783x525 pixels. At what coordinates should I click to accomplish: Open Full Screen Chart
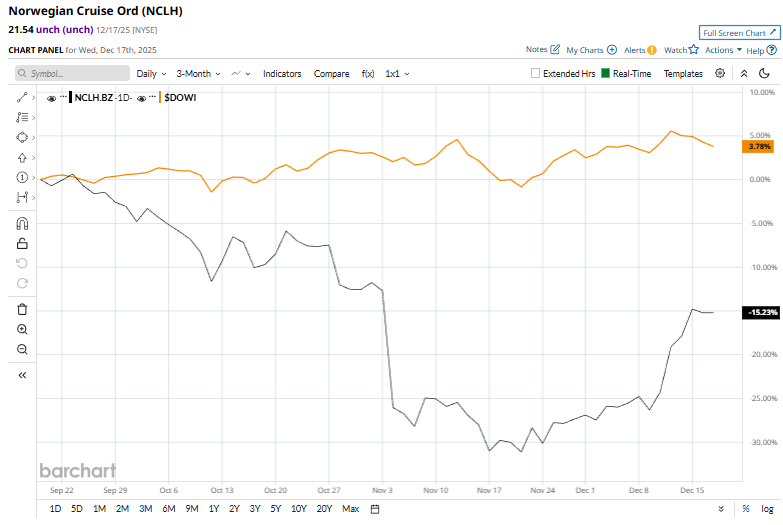[739, 33]
